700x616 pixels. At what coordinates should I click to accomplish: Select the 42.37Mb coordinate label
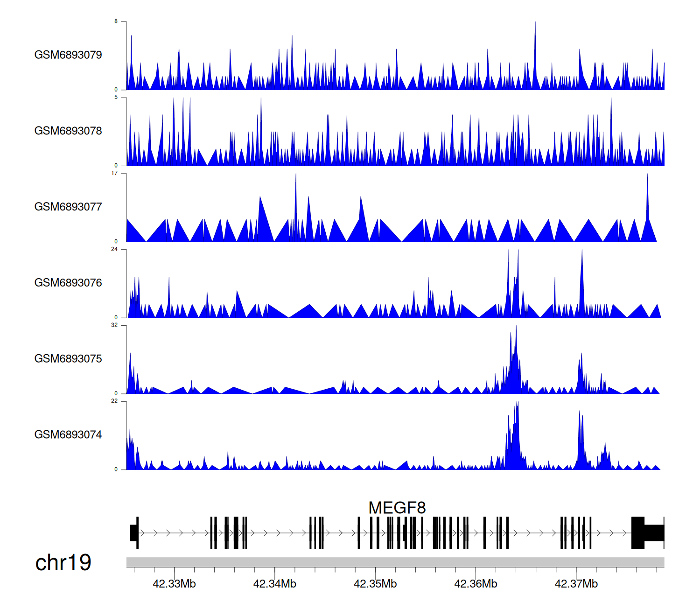pos(576,584)
